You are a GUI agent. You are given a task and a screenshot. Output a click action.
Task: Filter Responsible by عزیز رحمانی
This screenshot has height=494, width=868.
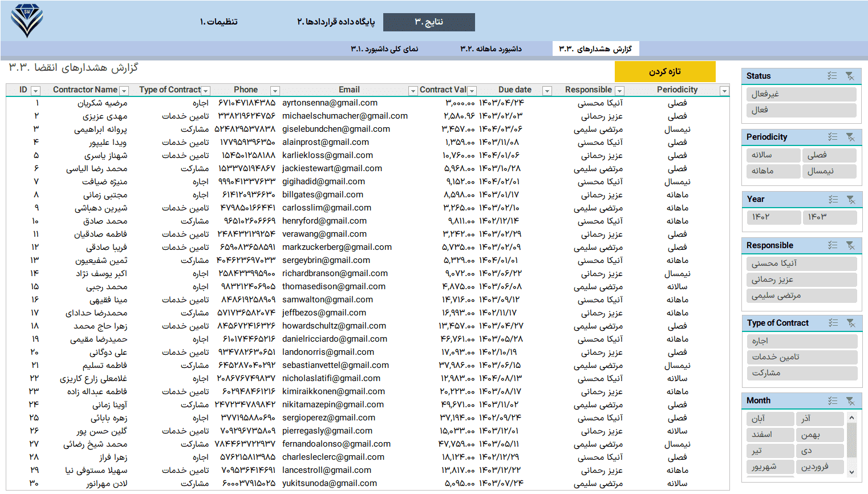click(x=801, y=279)
